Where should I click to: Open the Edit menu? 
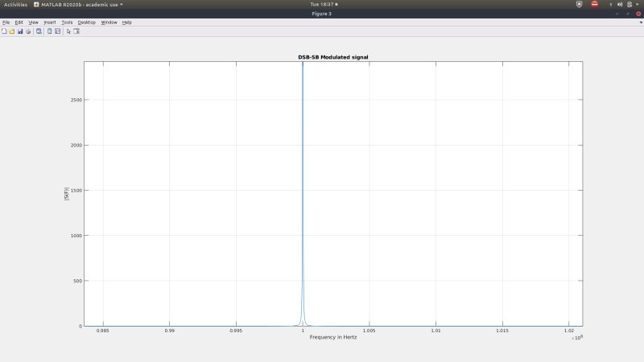click(19, 23)
